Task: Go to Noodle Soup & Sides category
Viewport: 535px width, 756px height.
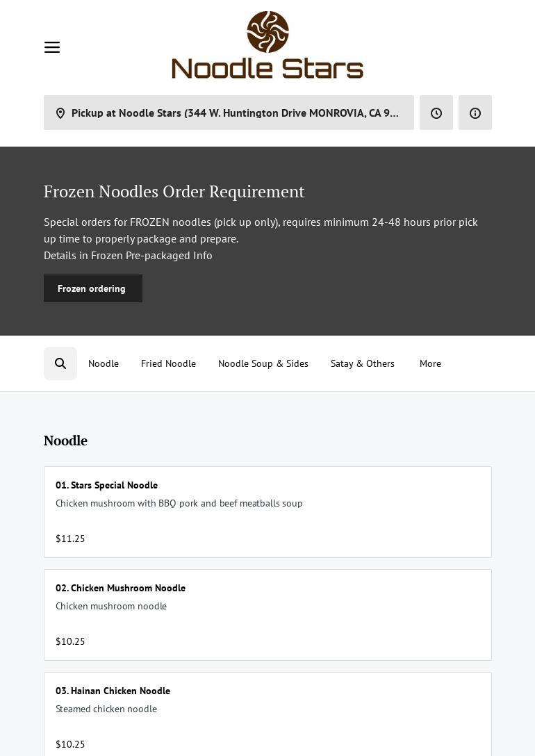Action: coord(263,363)
